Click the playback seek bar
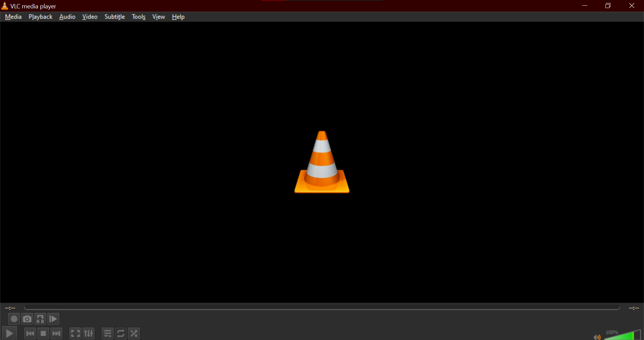The width and height of the screenshot is (644, 340). [322, 308]
